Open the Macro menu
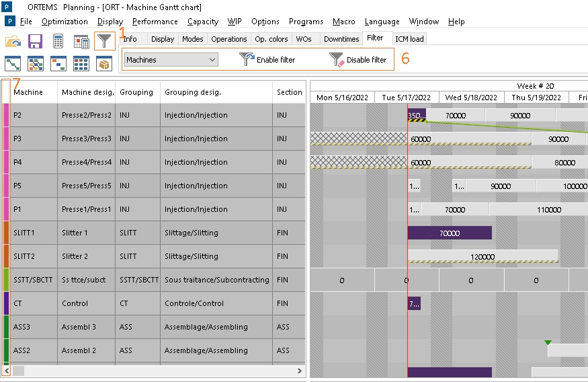 pos(343,22)
